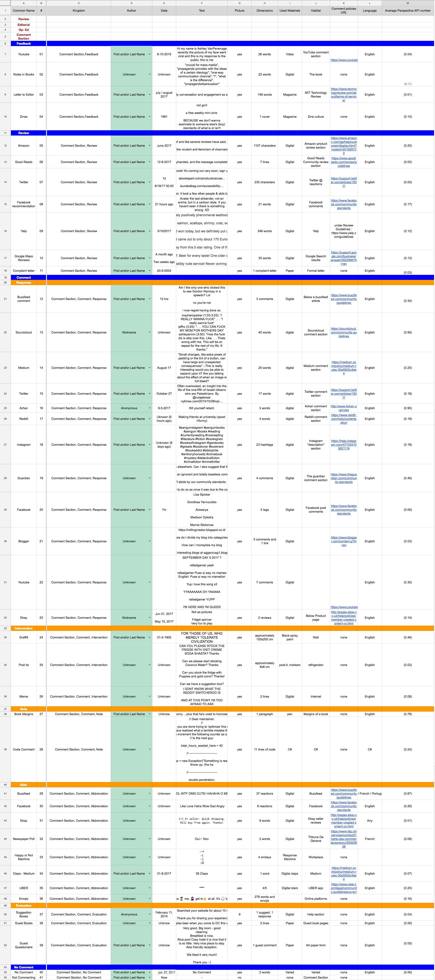Follow the blogger.com content link

tap(344, 541)
